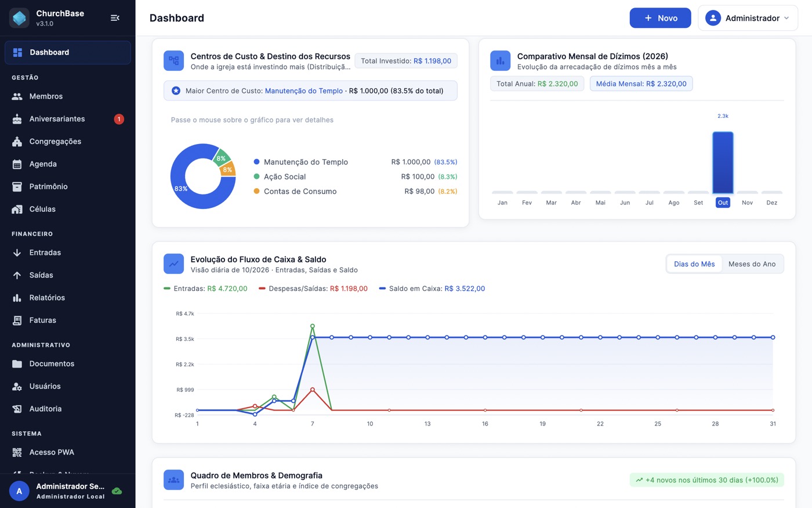Click the green cloud sync status icon
Image resolution: width=812 pixels, height=508 pixels.
(117, 491)
